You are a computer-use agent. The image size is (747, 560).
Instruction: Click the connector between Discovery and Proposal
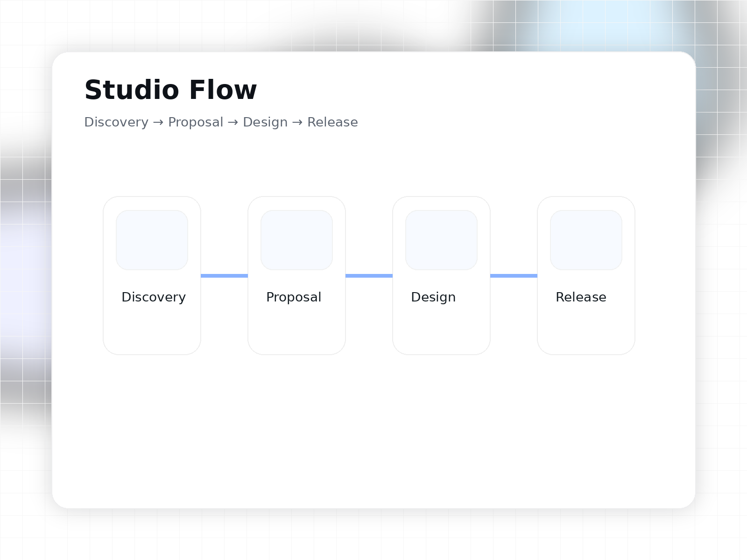tap(224, 276)
